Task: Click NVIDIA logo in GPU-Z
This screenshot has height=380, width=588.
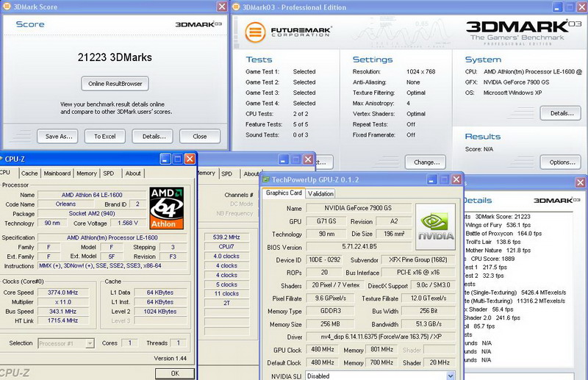Action: (x=435, y=226)
